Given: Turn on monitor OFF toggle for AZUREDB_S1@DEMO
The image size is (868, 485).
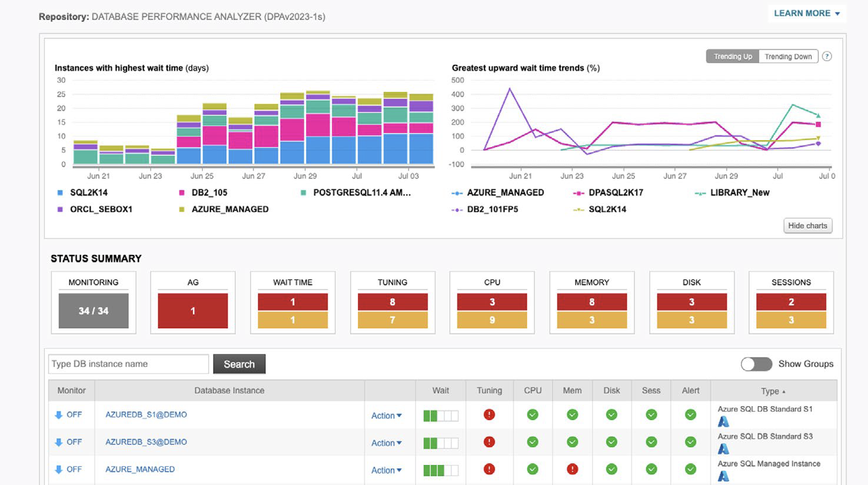Looking at the screenshot, I should [x=68, y=415].
